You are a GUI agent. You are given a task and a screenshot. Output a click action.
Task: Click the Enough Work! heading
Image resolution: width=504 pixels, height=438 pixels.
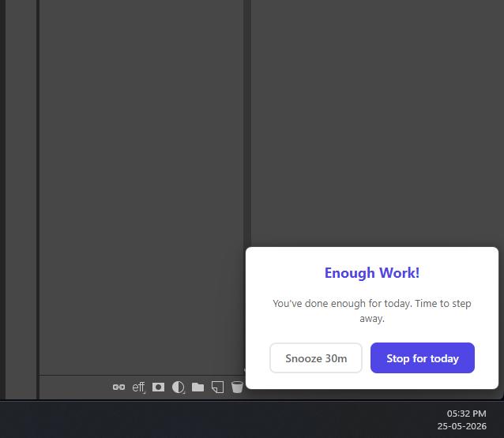coord(372,273)
